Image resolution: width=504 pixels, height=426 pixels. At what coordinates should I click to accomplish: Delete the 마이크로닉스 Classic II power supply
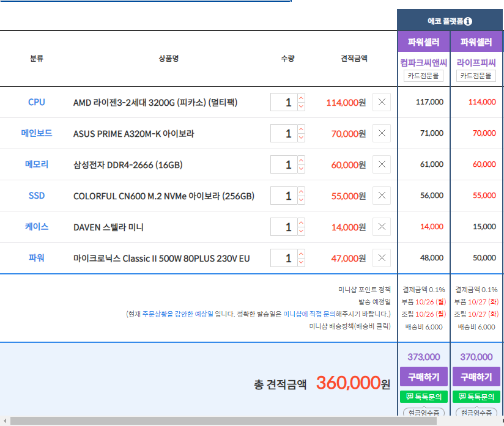tap(382, 258)
